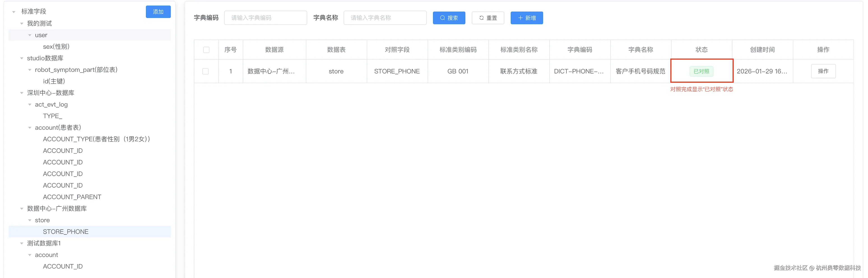
Task: Check the checkbox for the STORE_PHONE row
Action: 206,71
